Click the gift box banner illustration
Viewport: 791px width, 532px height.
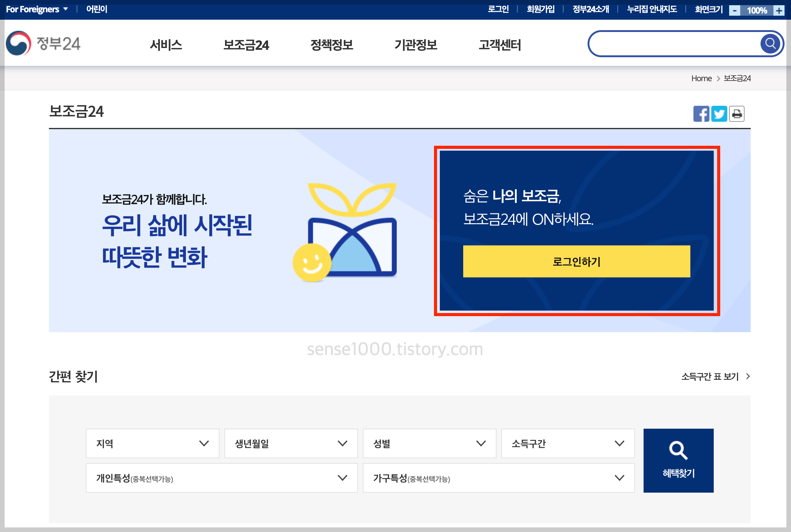tap(345, 232)
